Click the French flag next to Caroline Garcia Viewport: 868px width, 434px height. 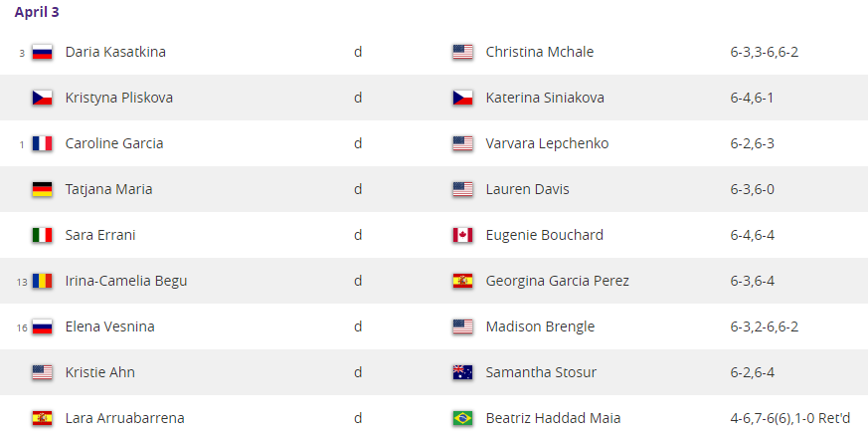pos(42,143)
